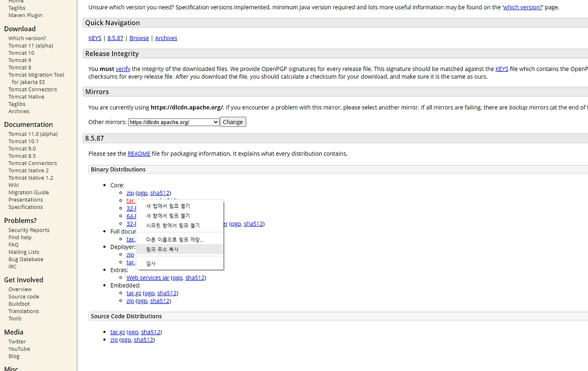Viewport: 588px width, 371px height.
Task: Download Web services jar under Extras
Action: point(148,278)
